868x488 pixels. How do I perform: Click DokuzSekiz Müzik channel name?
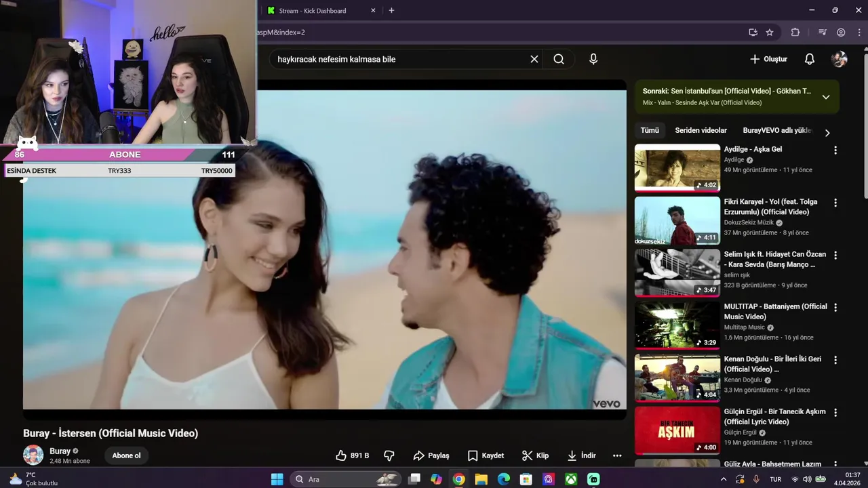tap(749, 222)
